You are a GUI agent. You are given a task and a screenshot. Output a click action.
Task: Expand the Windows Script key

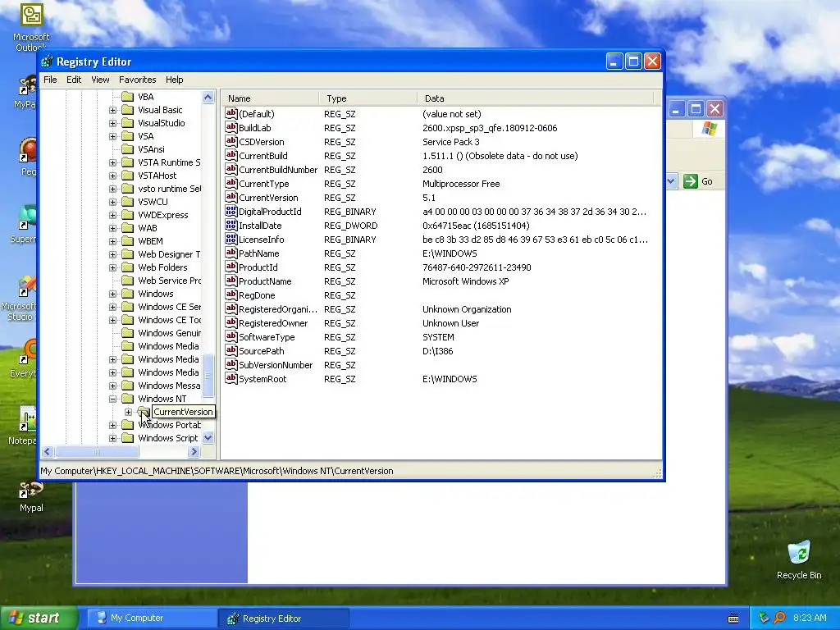pyautogui.click(x=112, y=438)
